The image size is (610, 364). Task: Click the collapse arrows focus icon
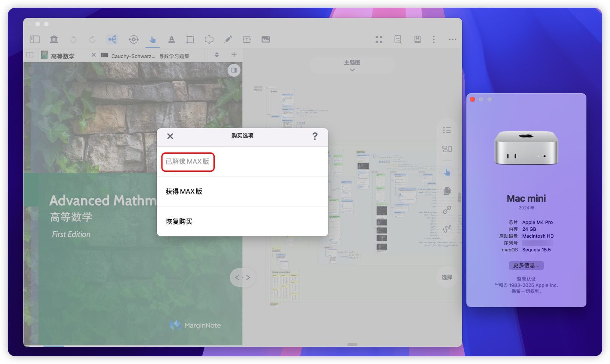tap(379, 39)
